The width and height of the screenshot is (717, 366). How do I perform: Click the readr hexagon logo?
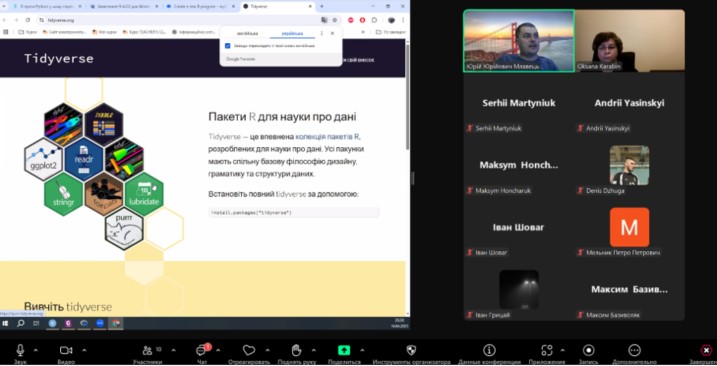coord(84,160)
